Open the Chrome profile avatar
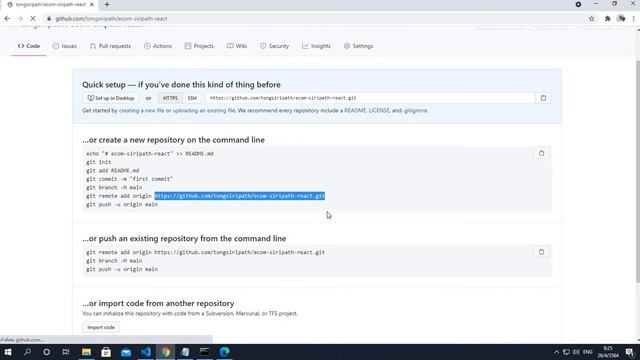640x360 pixels. (x=621, y=19)
